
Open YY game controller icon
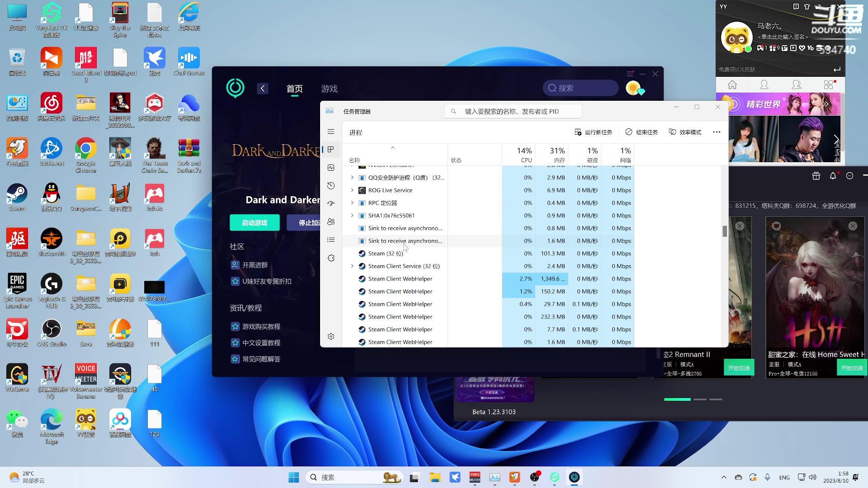point(761,48)
